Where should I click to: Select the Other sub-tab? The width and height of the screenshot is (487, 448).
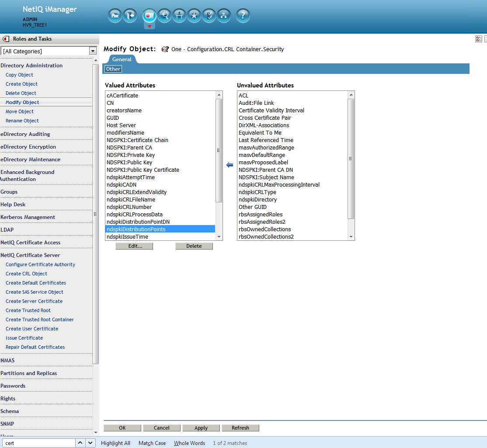tap(113, 69)
